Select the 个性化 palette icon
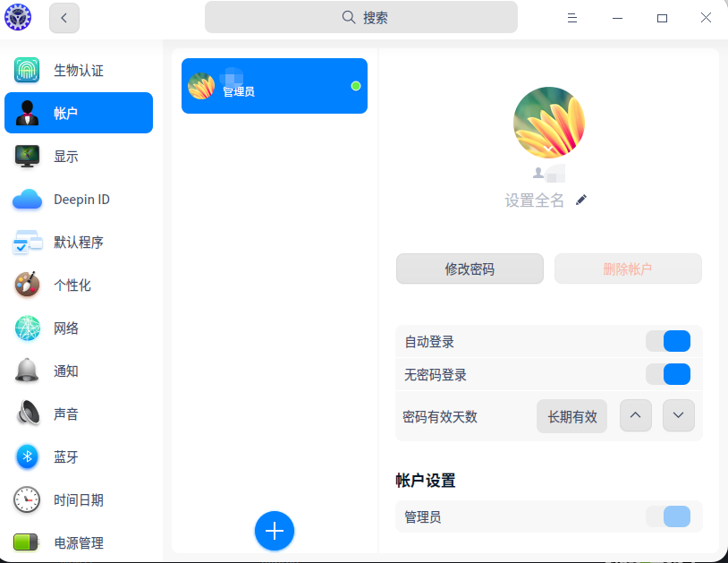 point(27,286)
